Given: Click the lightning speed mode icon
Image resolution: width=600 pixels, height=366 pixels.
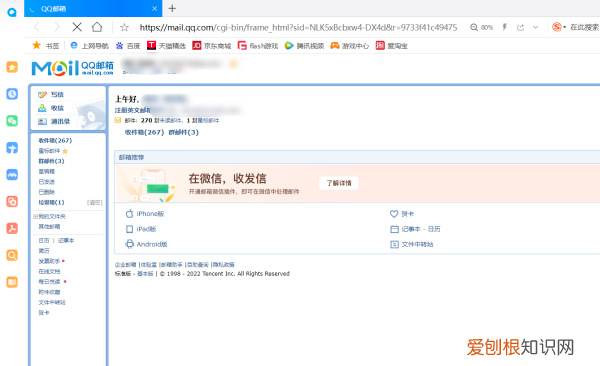Looking at the screenshot, I should (505, 27).
